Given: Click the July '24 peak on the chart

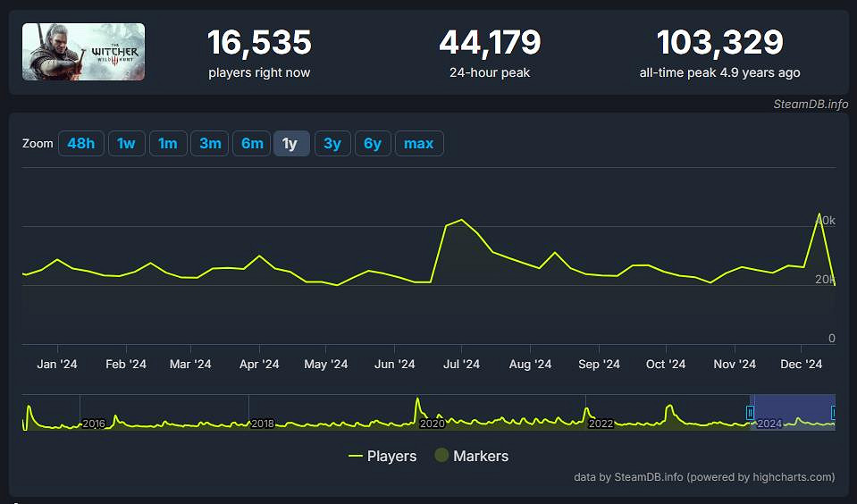Looking at the screenshot, I should [x=461, y=220].
